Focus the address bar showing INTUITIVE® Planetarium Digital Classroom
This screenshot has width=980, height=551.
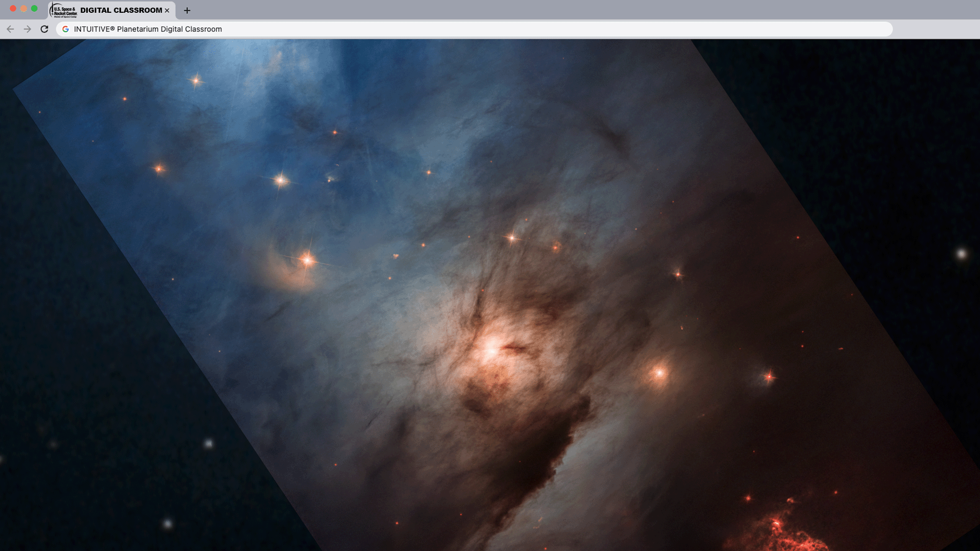click(475, 29)
